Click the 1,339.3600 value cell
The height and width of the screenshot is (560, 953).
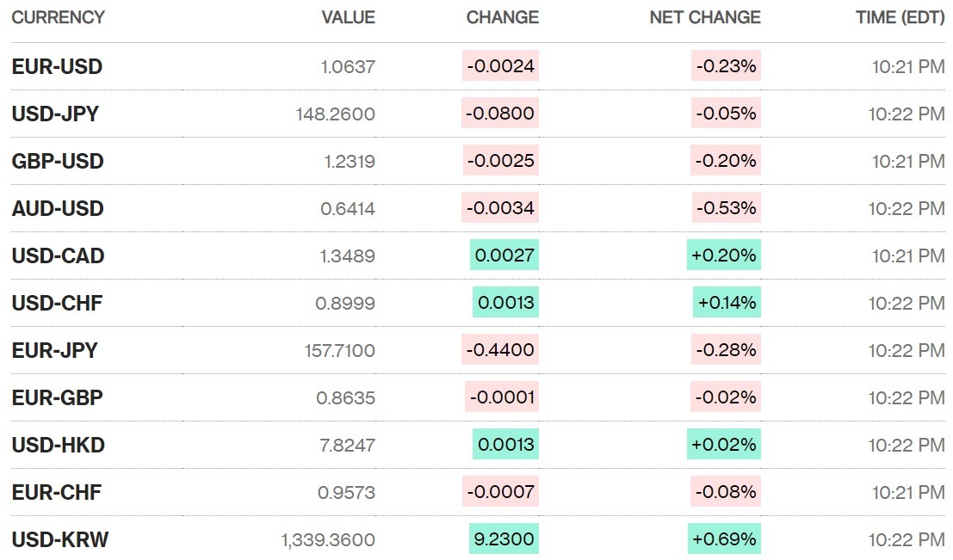(328, 539)
